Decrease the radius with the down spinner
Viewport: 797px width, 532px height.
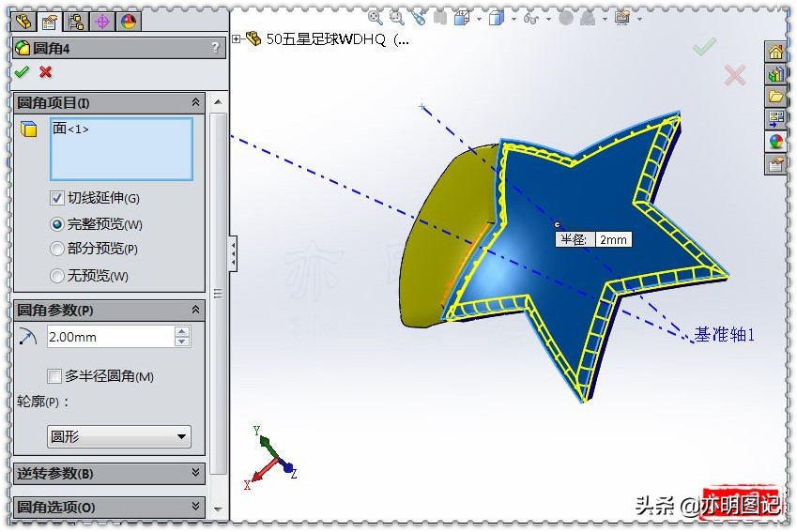182,342
